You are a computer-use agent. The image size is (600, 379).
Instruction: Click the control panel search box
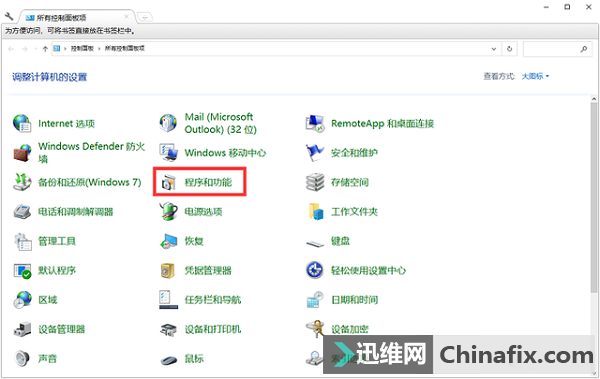point(556,49)
